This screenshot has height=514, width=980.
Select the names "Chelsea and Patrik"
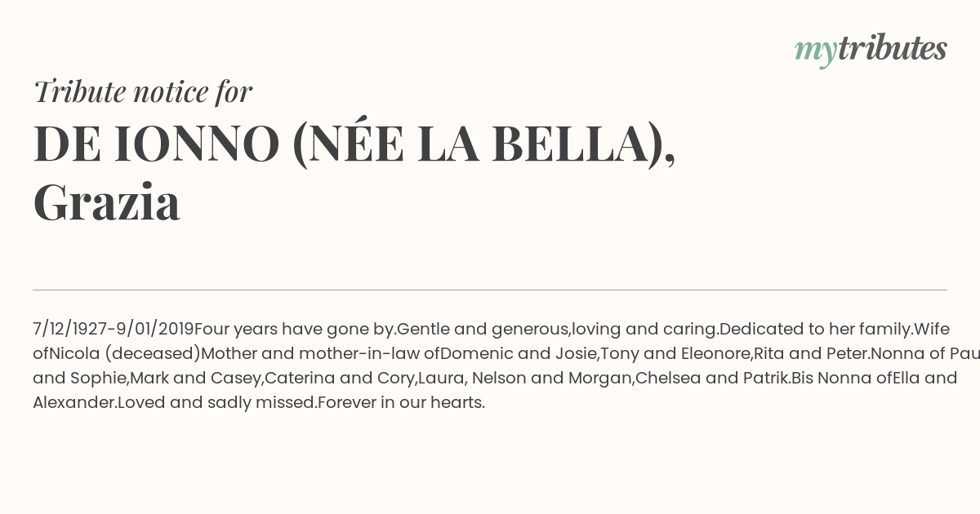pos(711,378)
